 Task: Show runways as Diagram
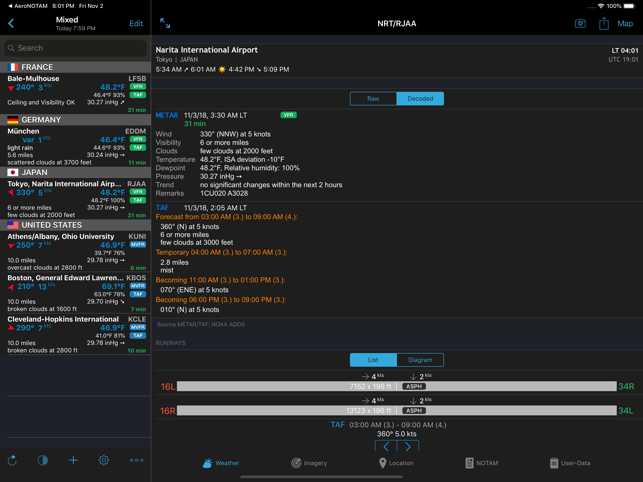[x=420, y=360]
